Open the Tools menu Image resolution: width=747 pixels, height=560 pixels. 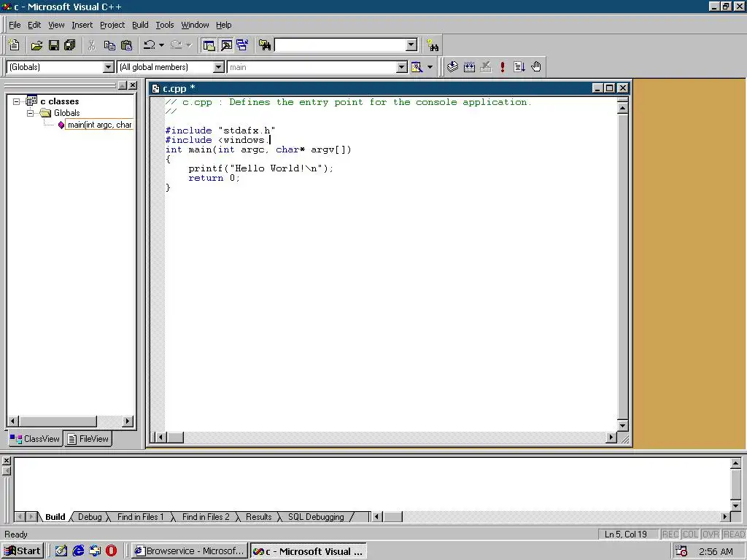click(x=165, y=25)
